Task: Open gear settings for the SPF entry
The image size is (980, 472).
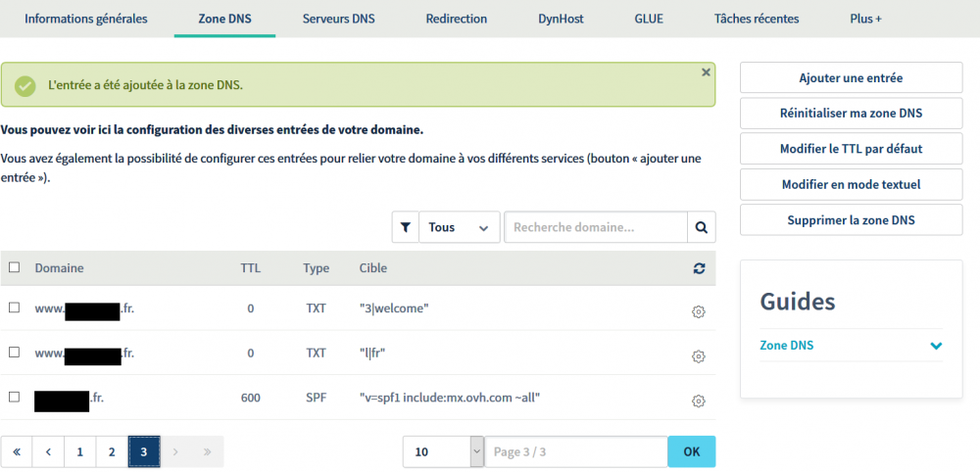Action: tap(698, 401)
